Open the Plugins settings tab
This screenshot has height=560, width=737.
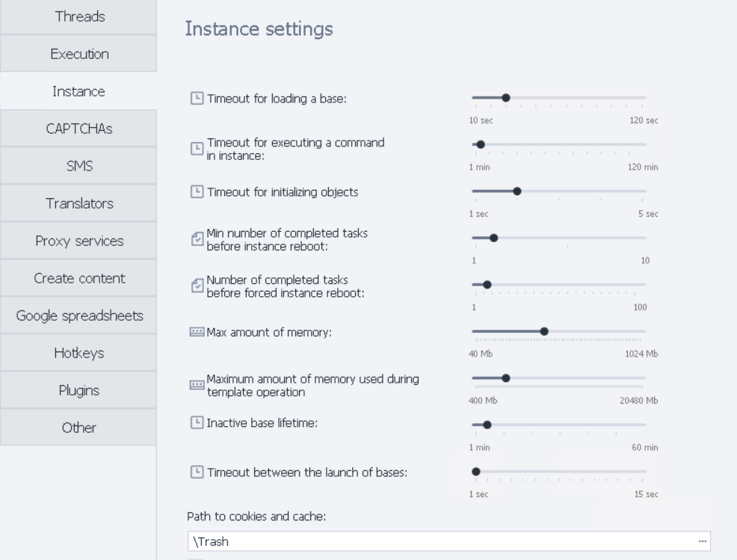click(78, 390)
